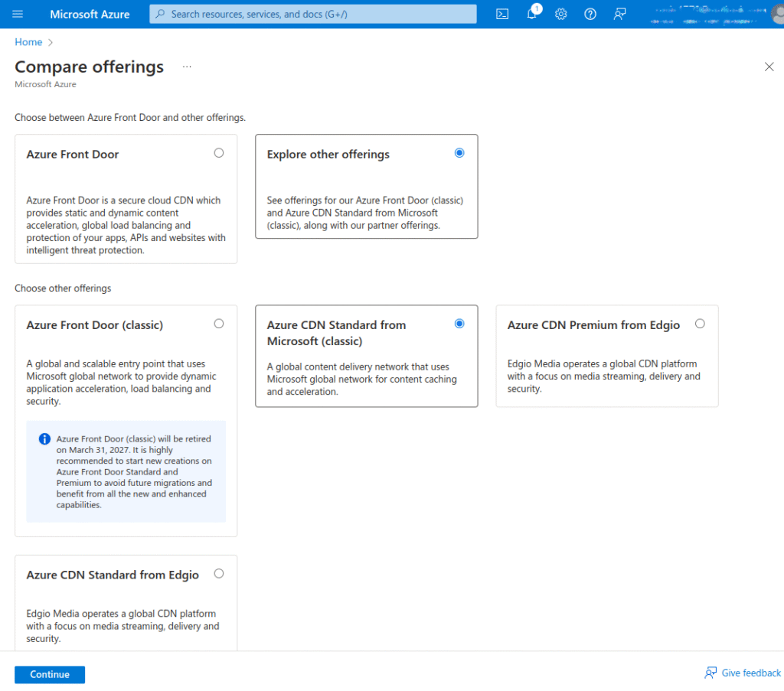Click 'A global content delivery network' description
Screen dimensions: 784x691
click(x=361, y=380)
